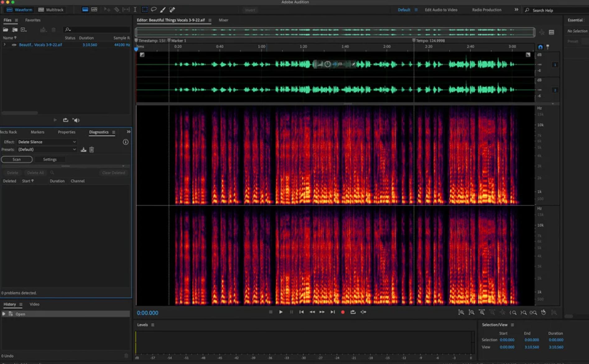
Task: Select the Marquee Selection tool
Action: pyautogui.click(x=145, y=10)
